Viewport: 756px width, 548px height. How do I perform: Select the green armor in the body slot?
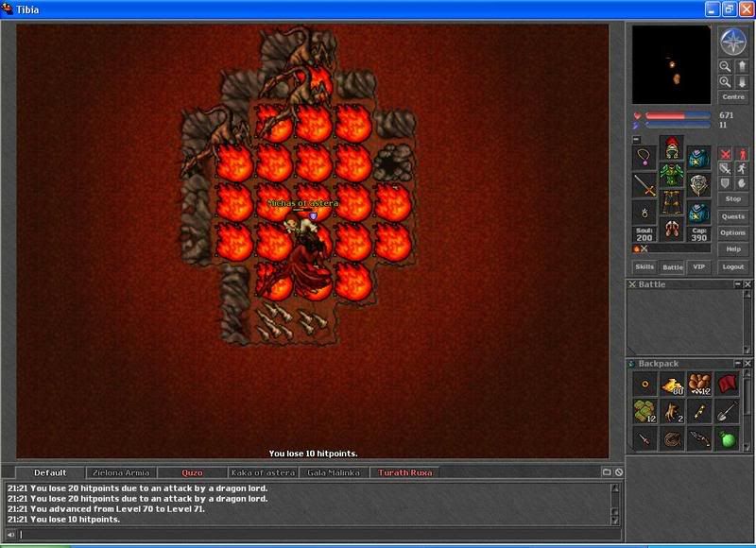[672, 175]
